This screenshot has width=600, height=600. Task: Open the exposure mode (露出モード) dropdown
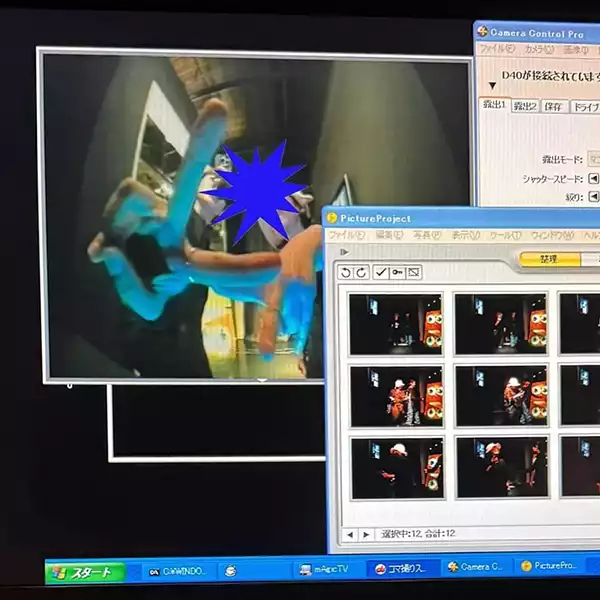tap(593, 159)
